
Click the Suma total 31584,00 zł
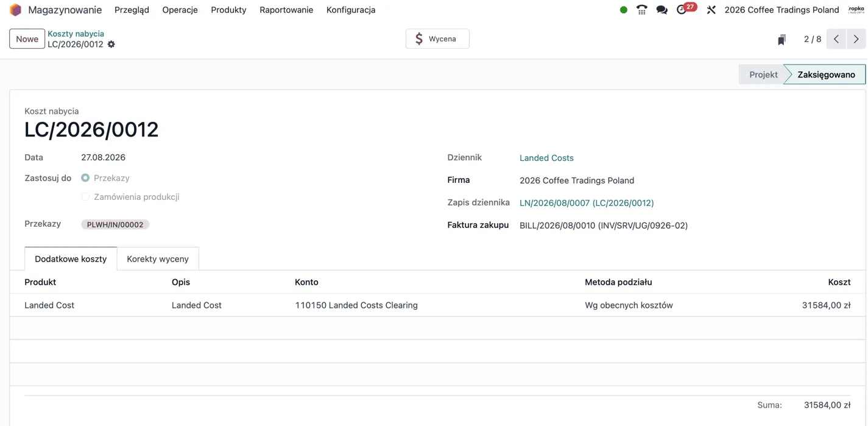pos(827,405)
